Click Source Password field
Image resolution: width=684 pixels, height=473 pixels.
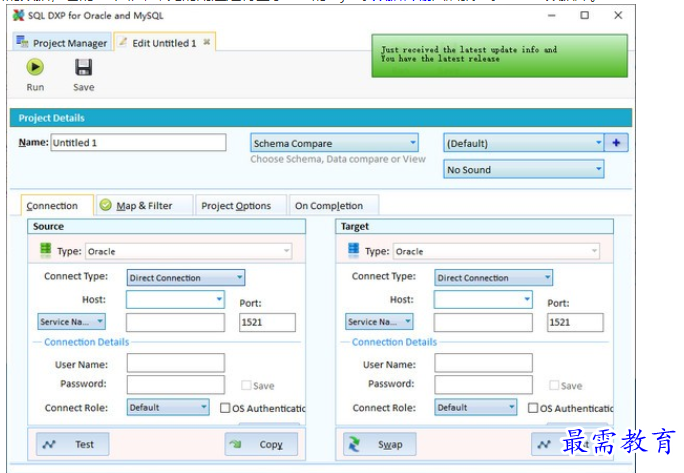(176, 384)
